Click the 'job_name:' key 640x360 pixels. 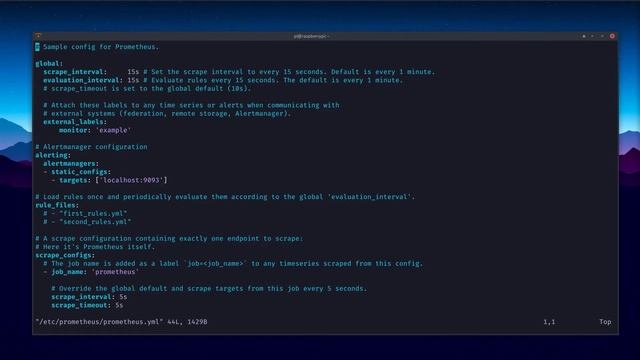click(x=69, y=272)
